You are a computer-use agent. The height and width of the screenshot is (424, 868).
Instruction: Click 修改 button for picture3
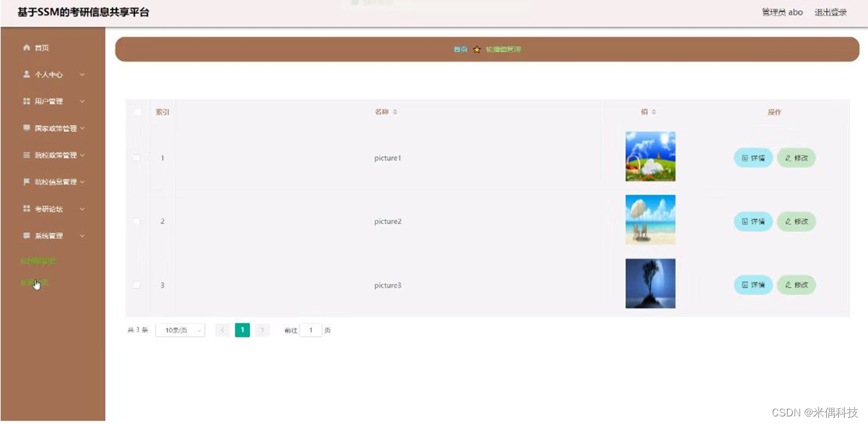pos(797,285)
